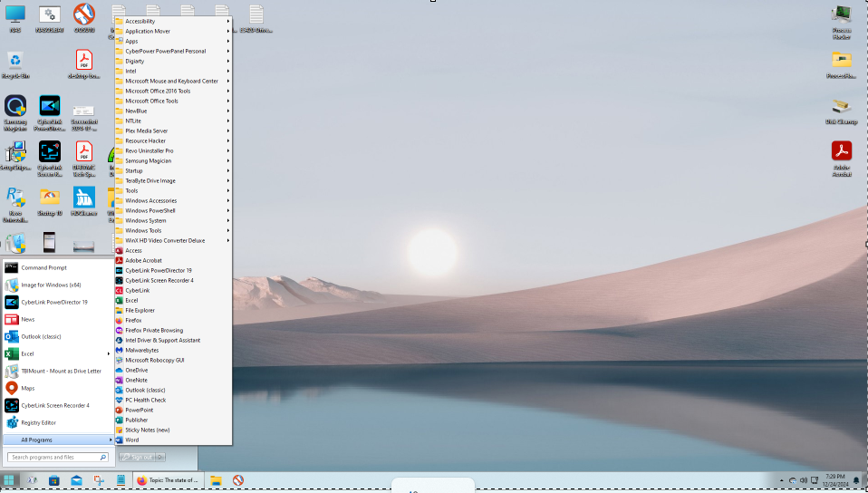The height and width of the screenshot is (493, 868).
Task: Open Command Prompt from the pinned list
Action: [x=58, y=267]
